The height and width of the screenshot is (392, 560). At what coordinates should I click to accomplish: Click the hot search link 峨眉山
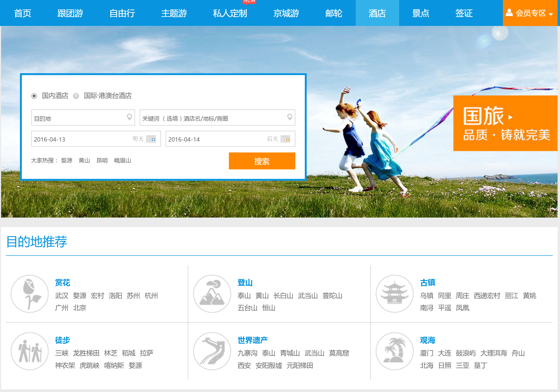(122, 160)
